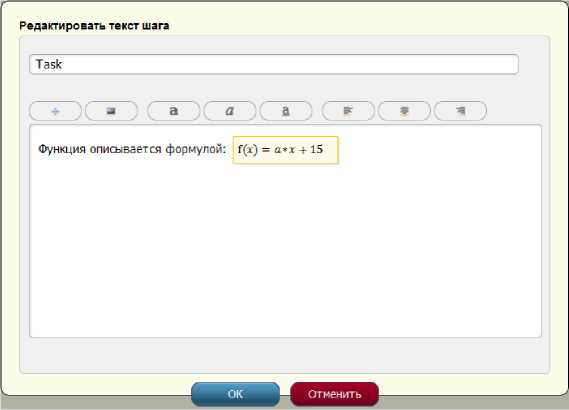Align text to the left
The height and width of the screenshot is (410, 569).
point(348,111)
